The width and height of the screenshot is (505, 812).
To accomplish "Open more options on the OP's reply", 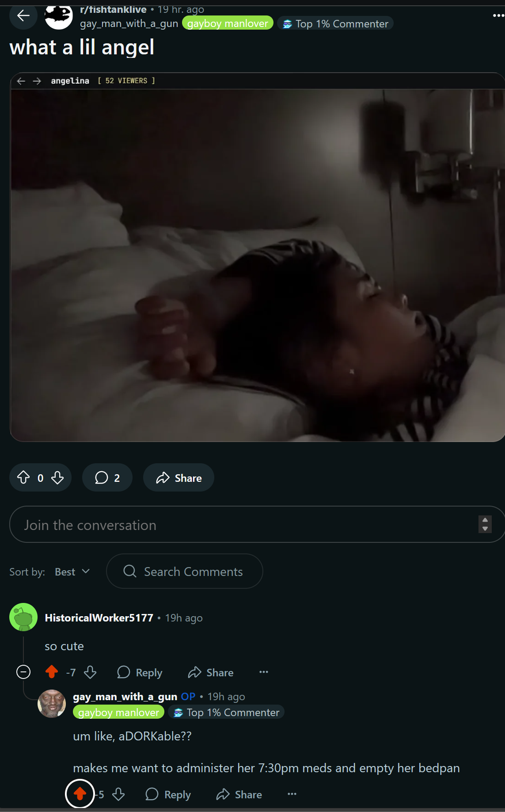I will click(x=292, y=794).
